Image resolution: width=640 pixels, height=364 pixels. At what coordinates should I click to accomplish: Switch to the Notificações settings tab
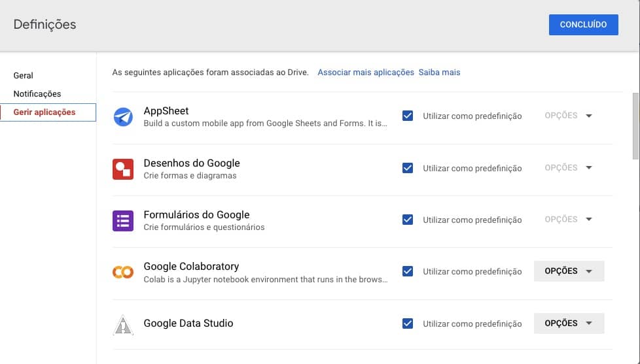pos(37,93)
